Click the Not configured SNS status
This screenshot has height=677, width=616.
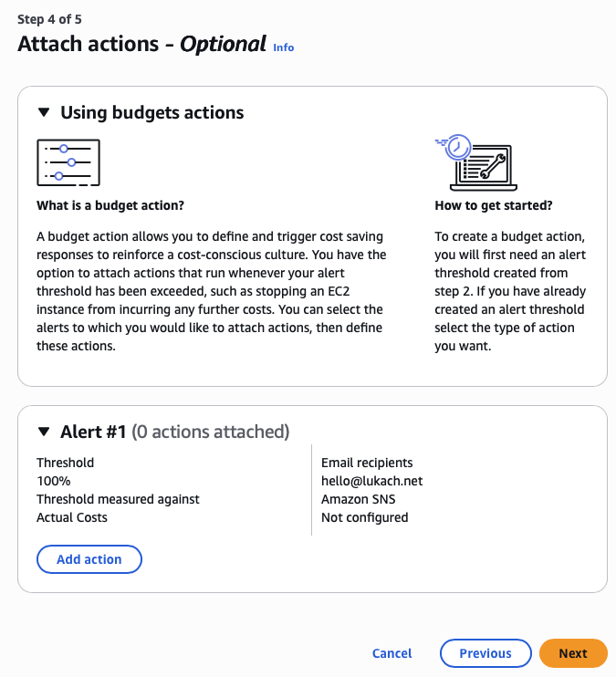pos(364,517)
